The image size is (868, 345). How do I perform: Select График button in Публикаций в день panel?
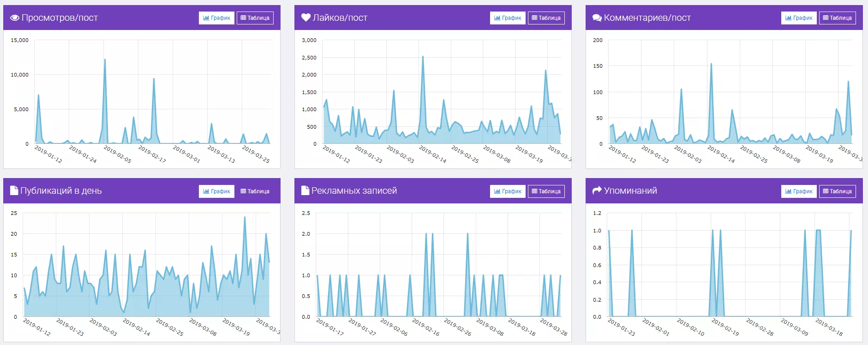(217, 191)
